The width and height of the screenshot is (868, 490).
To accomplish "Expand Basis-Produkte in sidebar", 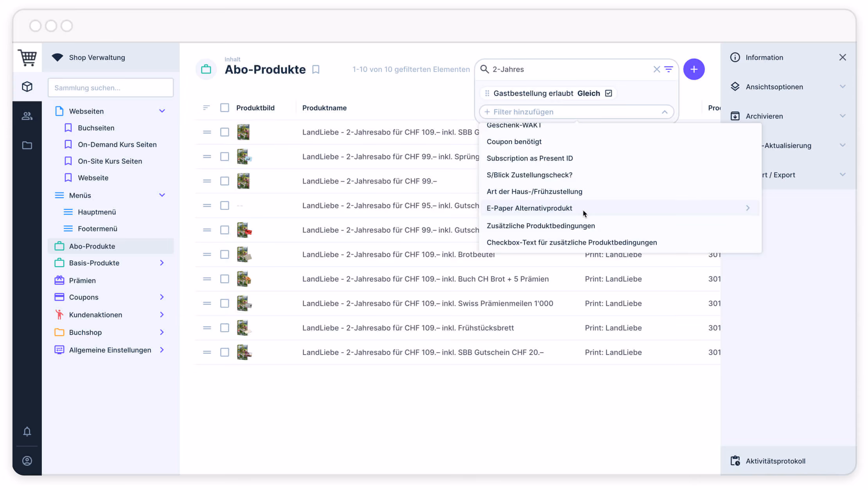I will (162, 263).
